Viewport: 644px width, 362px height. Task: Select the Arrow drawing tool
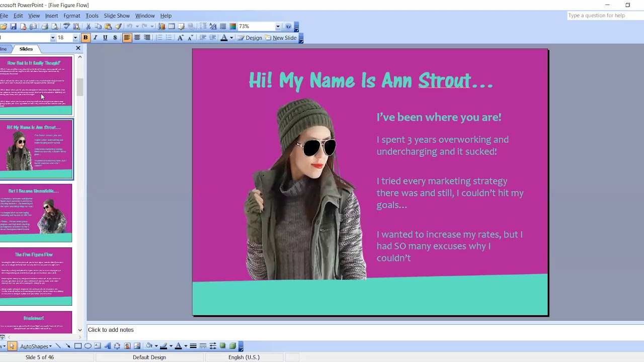tap(68, 346)
